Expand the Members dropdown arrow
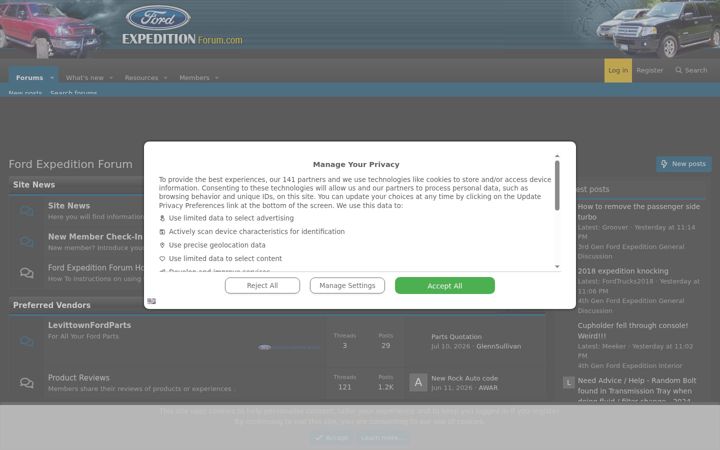Viewport: 720px width, 450px height. [217, 78]
